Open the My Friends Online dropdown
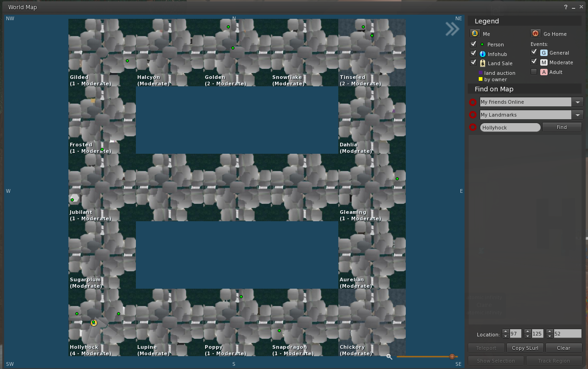The height and width of the screenshot is (369, 588). [577, 102]
